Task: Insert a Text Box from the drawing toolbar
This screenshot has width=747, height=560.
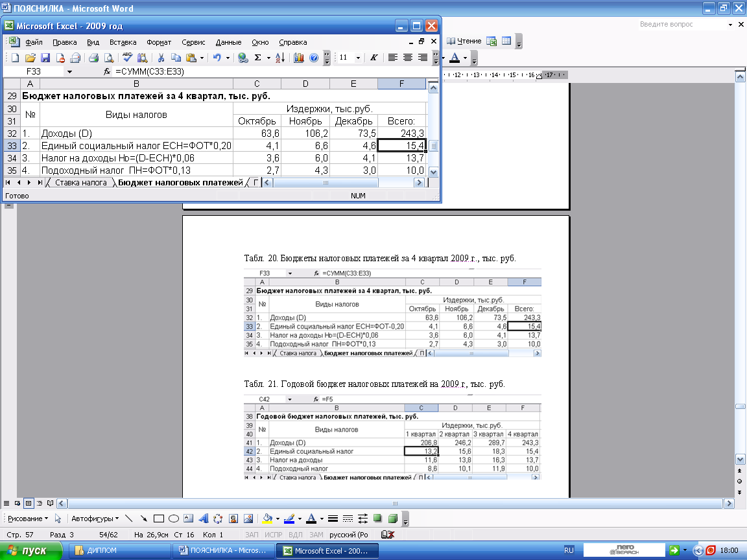Action: [x=189, y=519]
